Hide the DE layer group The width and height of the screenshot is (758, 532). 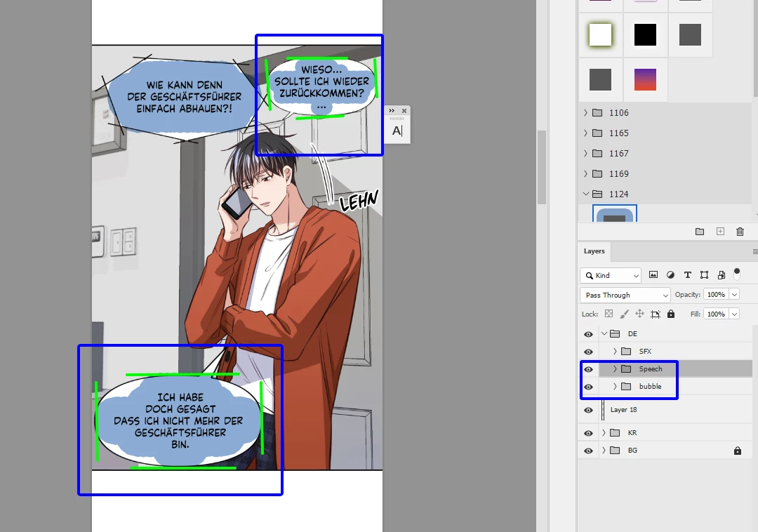click(588, 334)
